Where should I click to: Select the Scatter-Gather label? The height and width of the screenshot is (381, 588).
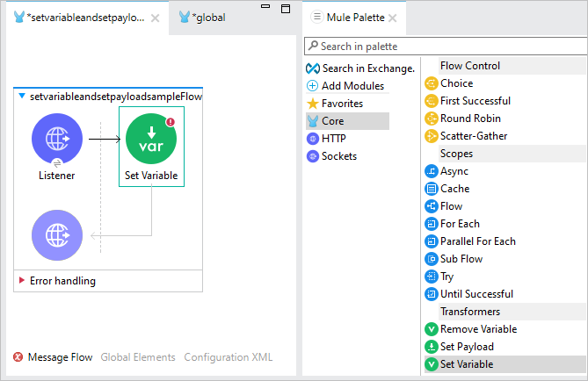coord(474,136)
